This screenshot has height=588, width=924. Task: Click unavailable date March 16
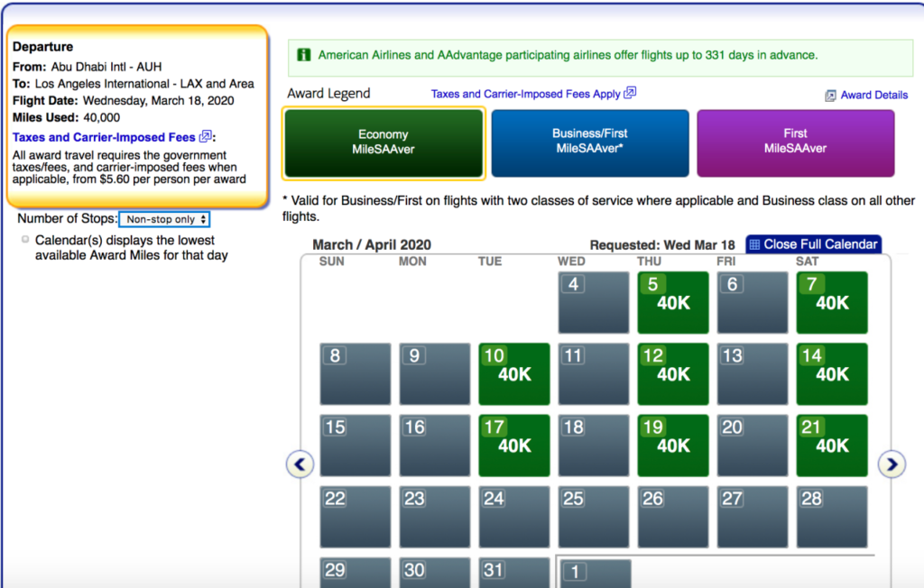(x=435, y=446)
